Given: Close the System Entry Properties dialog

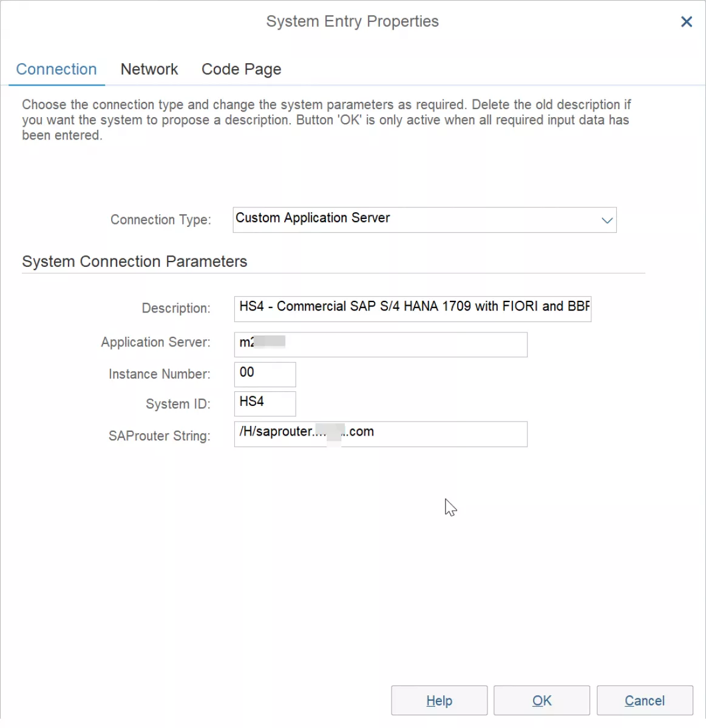Looking at the screenshot, I should coord(687,22).
